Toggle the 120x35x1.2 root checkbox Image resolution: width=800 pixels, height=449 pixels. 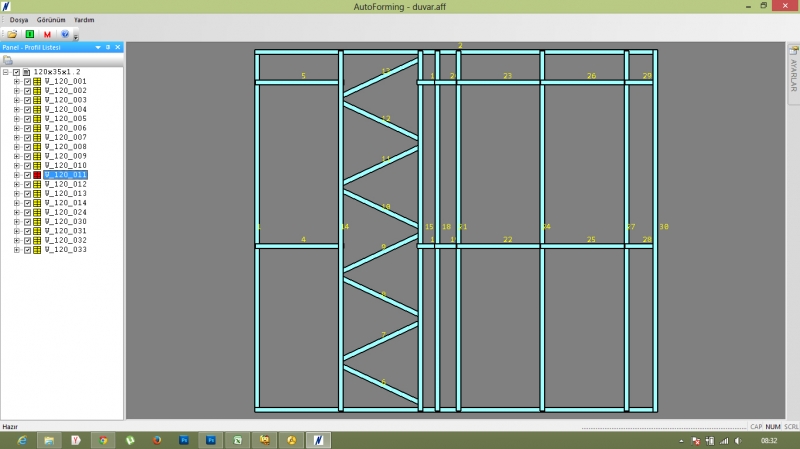click(x=16, y=72)
